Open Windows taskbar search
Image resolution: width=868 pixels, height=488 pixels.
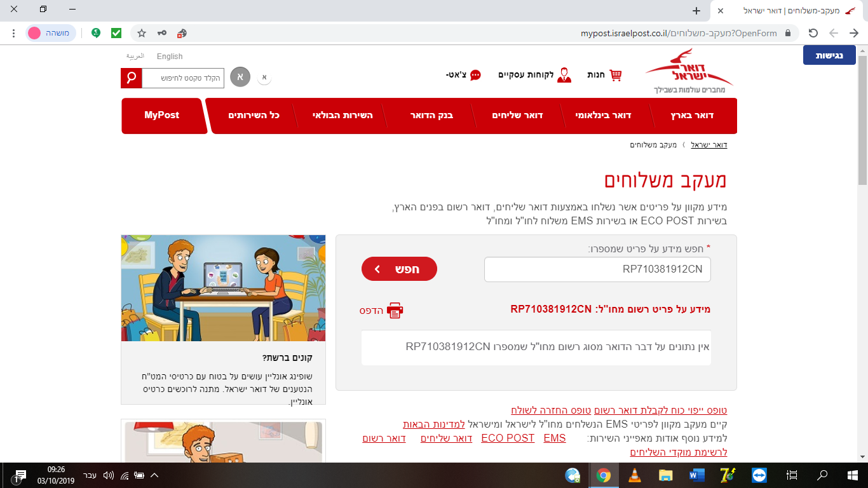point(822,475)
